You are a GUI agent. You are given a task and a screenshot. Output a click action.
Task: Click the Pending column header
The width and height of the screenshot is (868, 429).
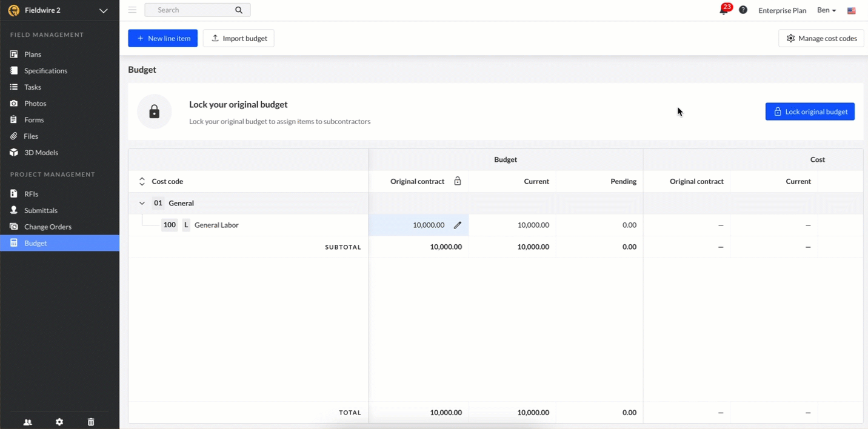[624, 181]
